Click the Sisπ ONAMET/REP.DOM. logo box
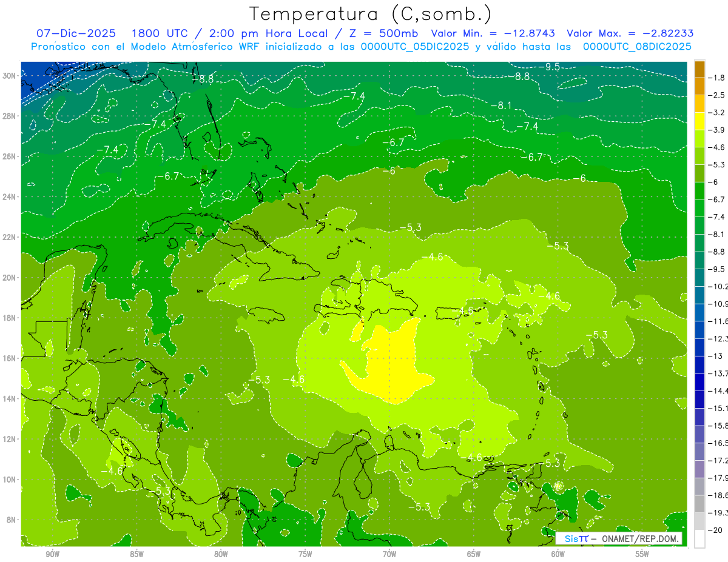Image resolution: width=728 pixels, height=562 pixels. (619, 538)
